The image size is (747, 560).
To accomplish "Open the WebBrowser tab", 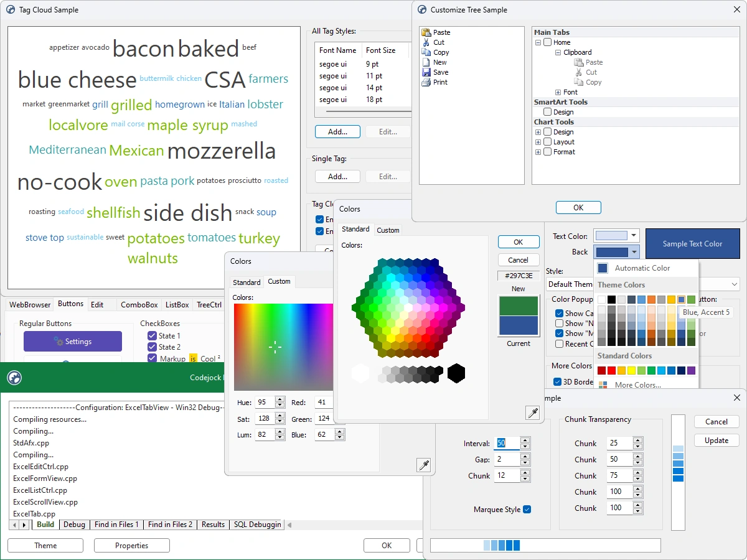I will [30, 305].
